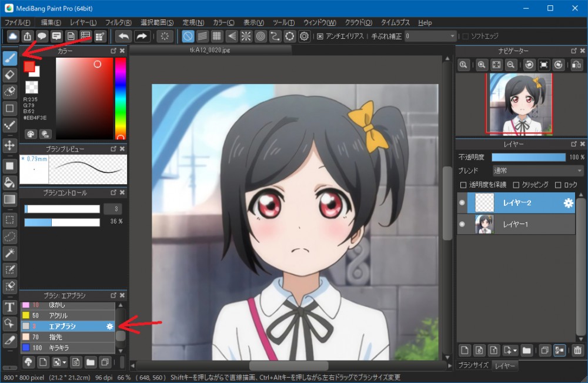Enable the ロック checkbox
The width and height of the screenshot is (588, 383).
click(558, 185)
